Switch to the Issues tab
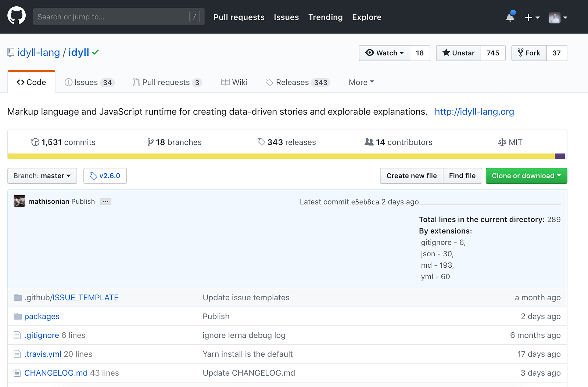This screenshot has height=387, width=588. [x=89, y=82]
